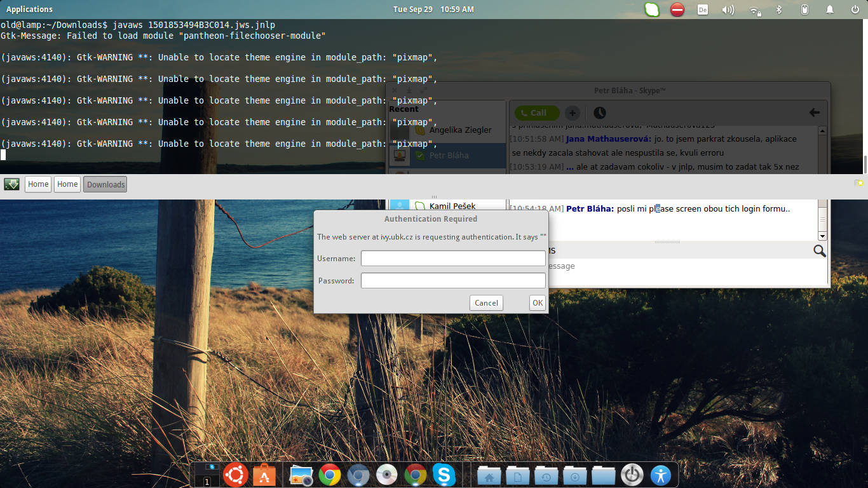Open the Applications menu in top panel

point(29,9)
